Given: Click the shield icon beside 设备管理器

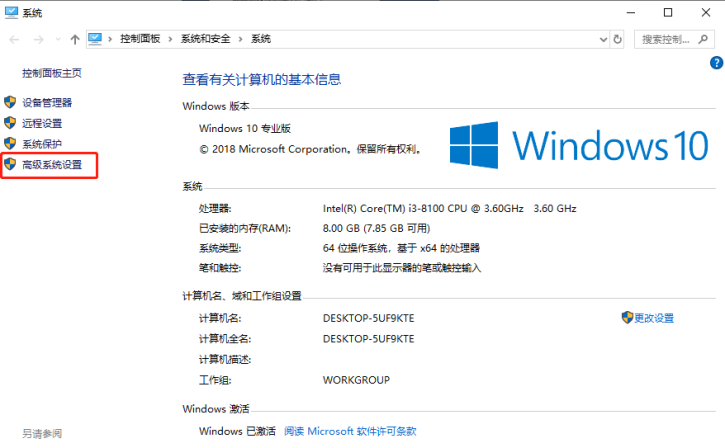Looking at the screenshot, I should point(11,102).
